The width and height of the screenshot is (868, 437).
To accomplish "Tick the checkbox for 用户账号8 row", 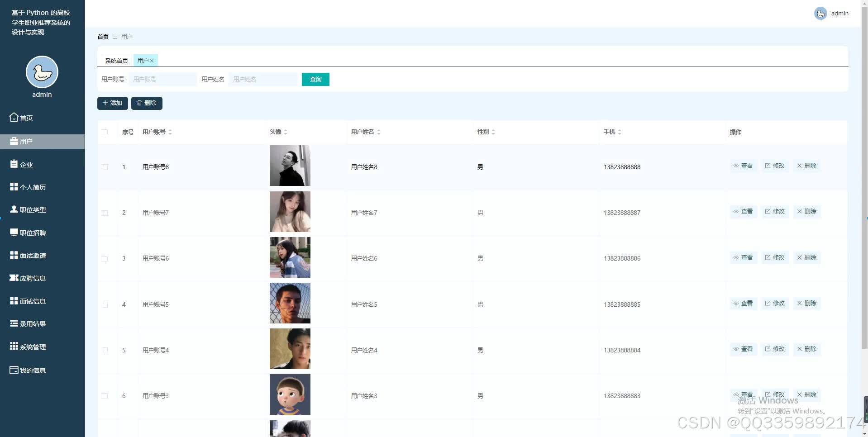I will click(x=105, y=166).
